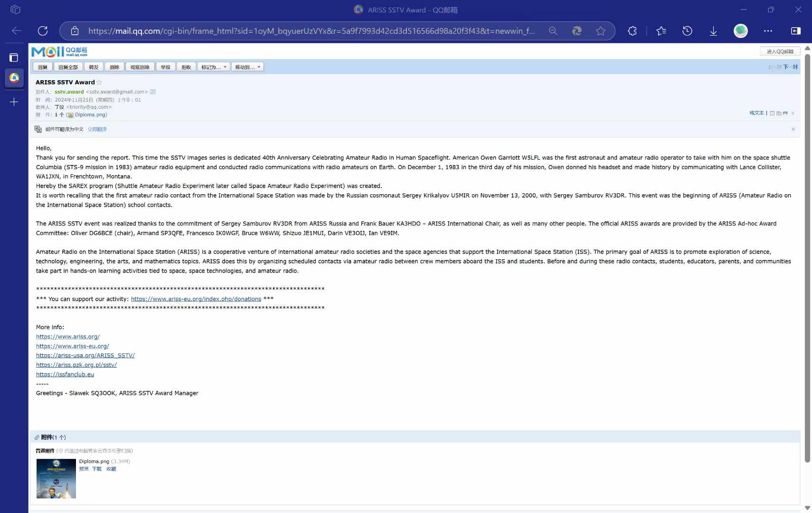Click the save/export mail icon
The height and width of the screenshot is (513, 812).
(779, 113)
